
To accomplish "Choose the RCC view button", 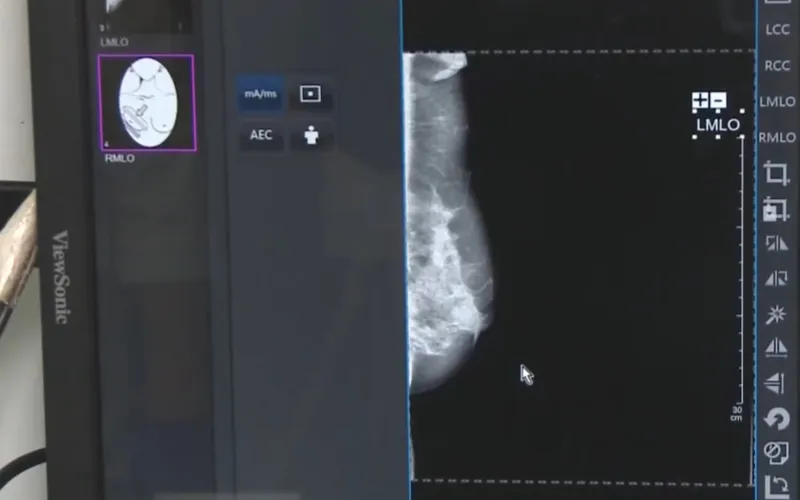I will pyautogui.click(x=777, y=66).
